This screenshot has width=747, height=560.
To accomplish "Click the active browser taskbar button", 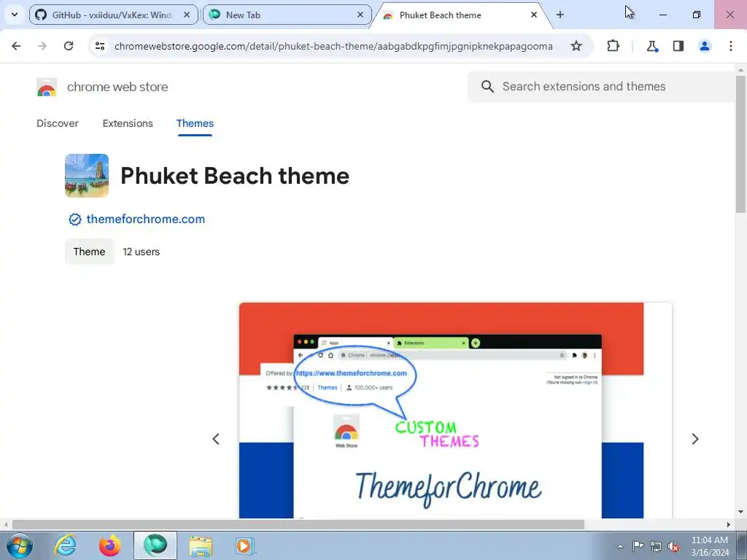I will [155, 545].
